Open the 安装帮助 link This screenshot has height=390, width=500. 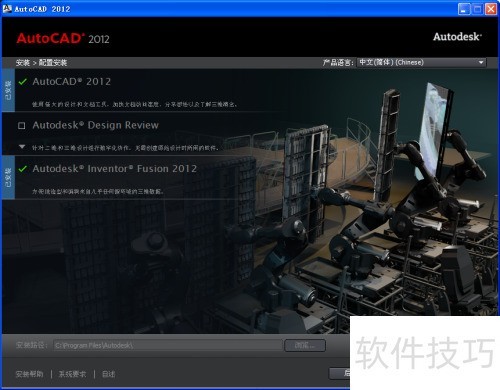point(29,374)
